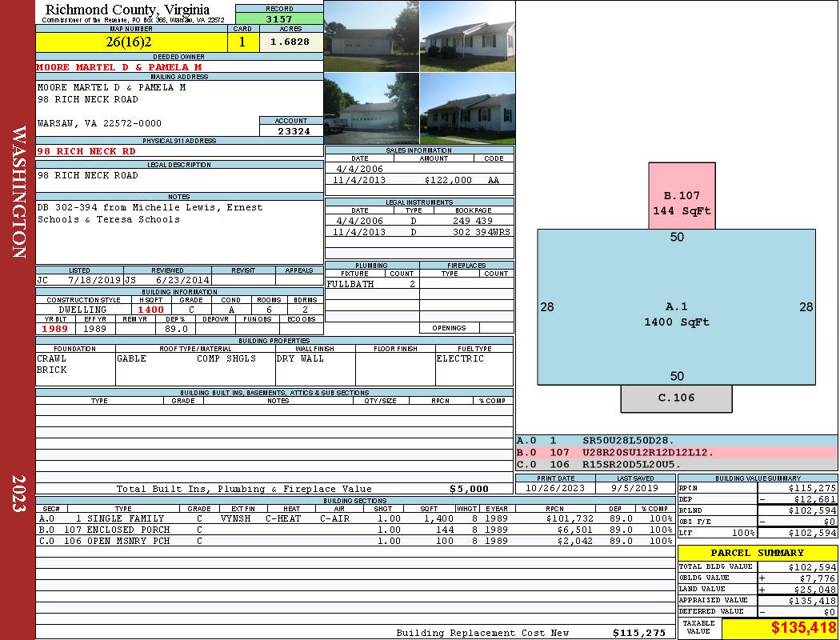Open the top-right house front photo
Viewport: 840px width, 640px height.
[x=467, y=36]
